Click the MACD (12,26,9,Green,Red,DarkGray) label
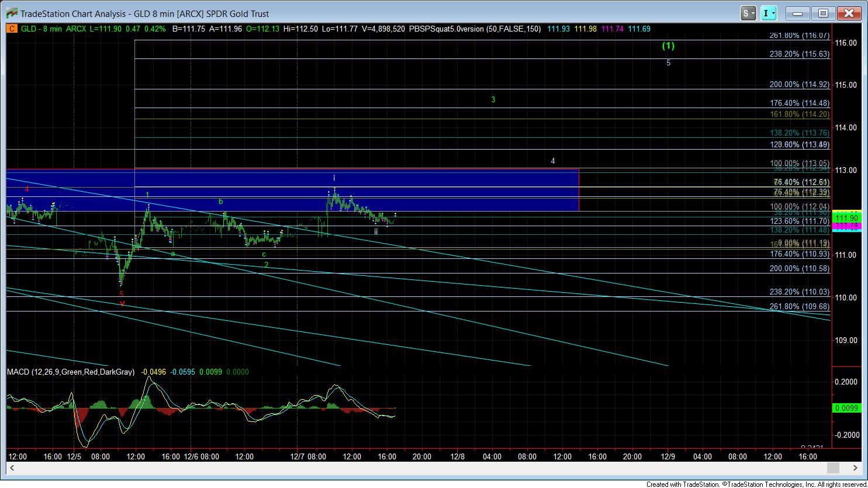868x488 pixels. coord(71,372)
